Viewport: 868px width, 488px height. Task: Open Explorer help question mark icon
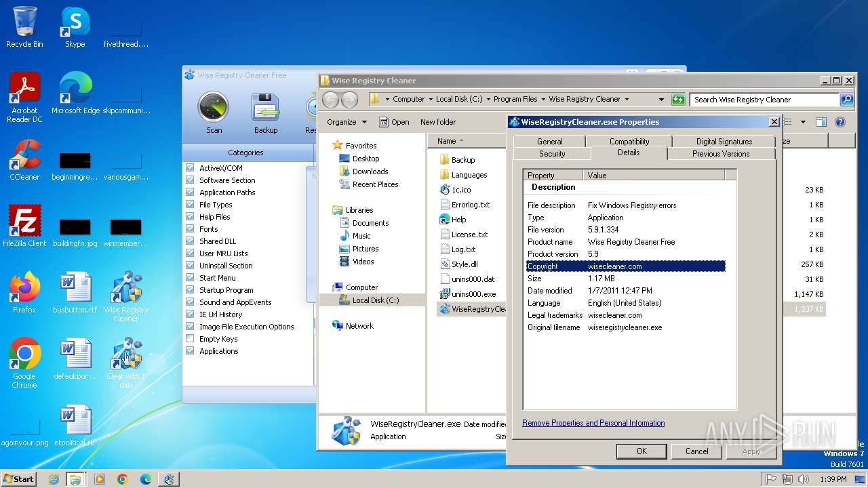click(840, 122)
